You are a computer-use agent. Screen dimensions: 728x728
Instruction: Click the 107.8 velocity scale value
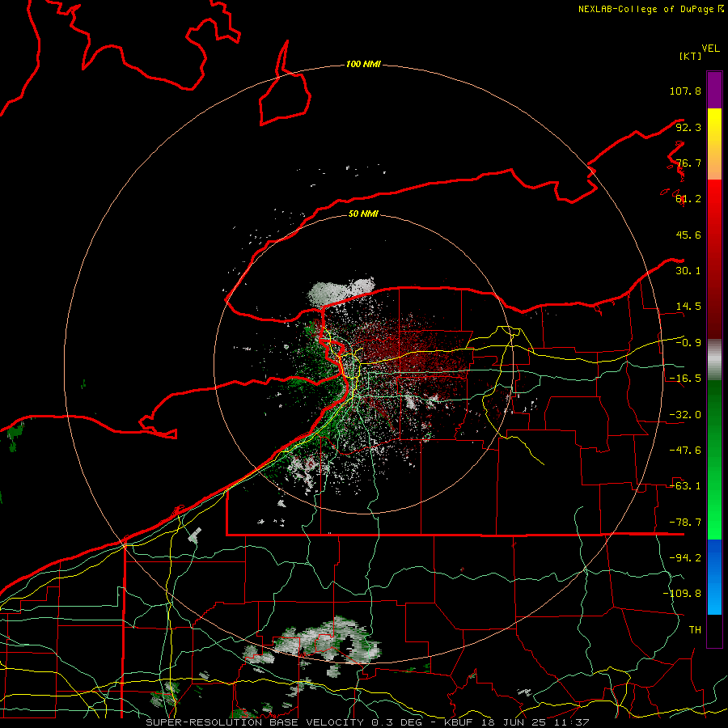(685, 91)
